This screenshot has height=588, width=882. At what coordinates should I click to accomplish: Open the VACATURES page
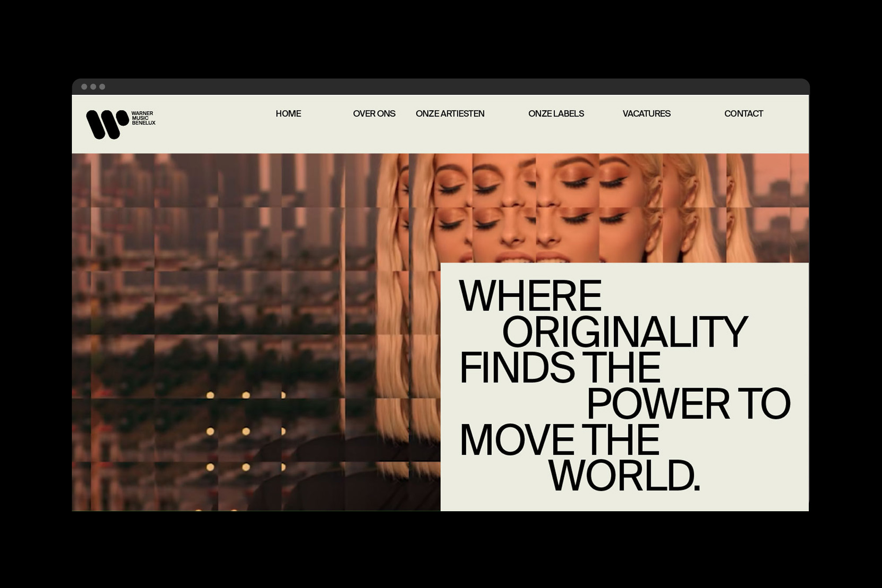click(x=647, y=114)
